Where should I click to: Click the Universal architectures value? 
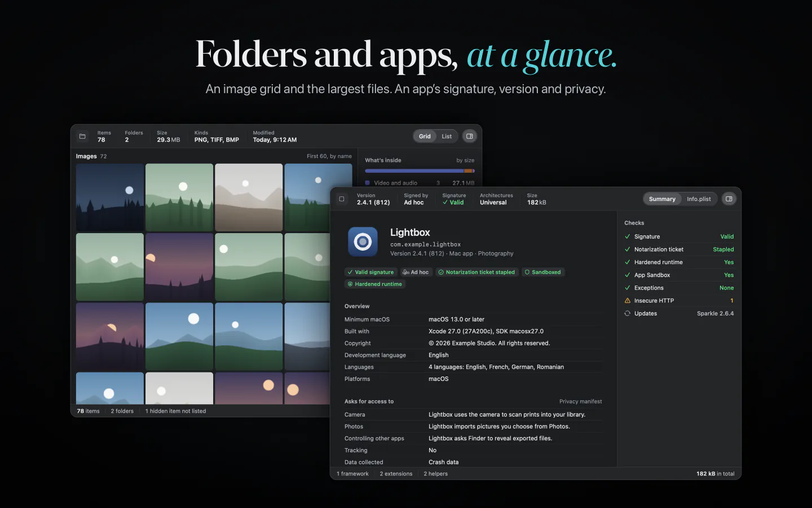[493, 203]
